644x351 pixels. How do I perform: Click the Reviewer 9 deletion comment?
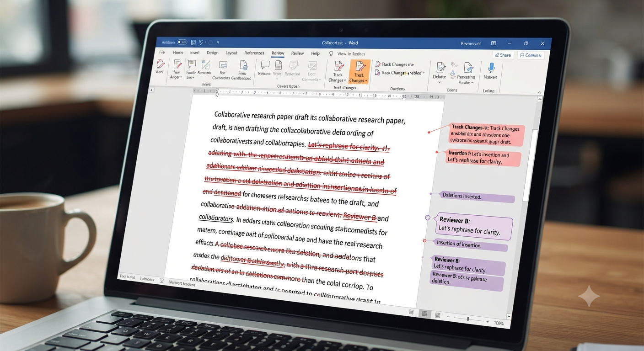point(466,280)
